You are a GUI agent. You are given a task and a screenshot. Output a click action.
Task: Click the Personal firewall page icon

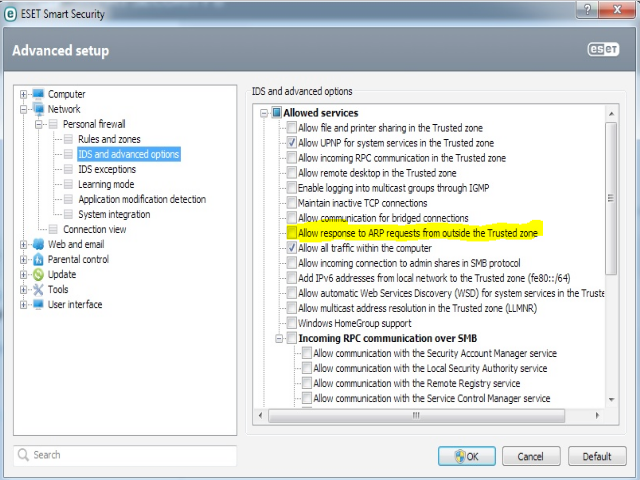pos(53,124)
